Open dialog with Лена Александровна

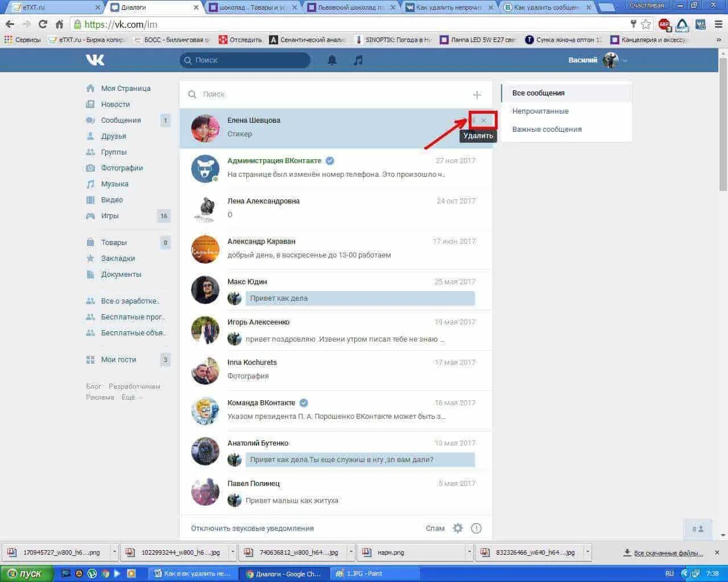pos(336,209)
